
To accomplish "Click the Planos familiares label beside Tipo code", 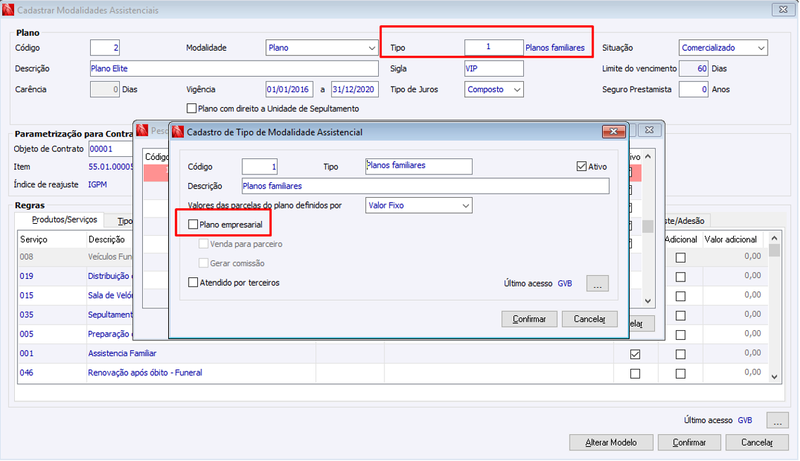I will pyautogui.click(x=555, y=47).
